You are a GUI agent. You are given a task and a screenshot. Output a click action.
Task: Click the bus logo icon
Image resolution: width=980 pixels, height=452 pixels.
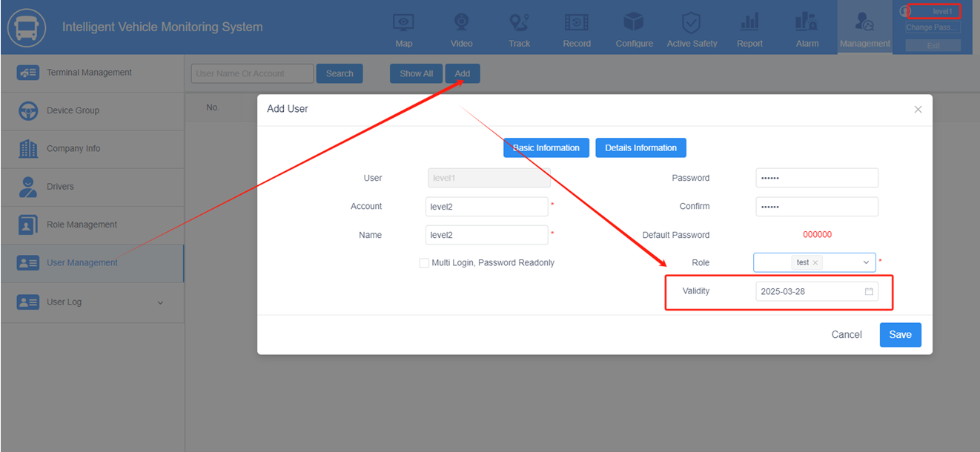point(27,27)
